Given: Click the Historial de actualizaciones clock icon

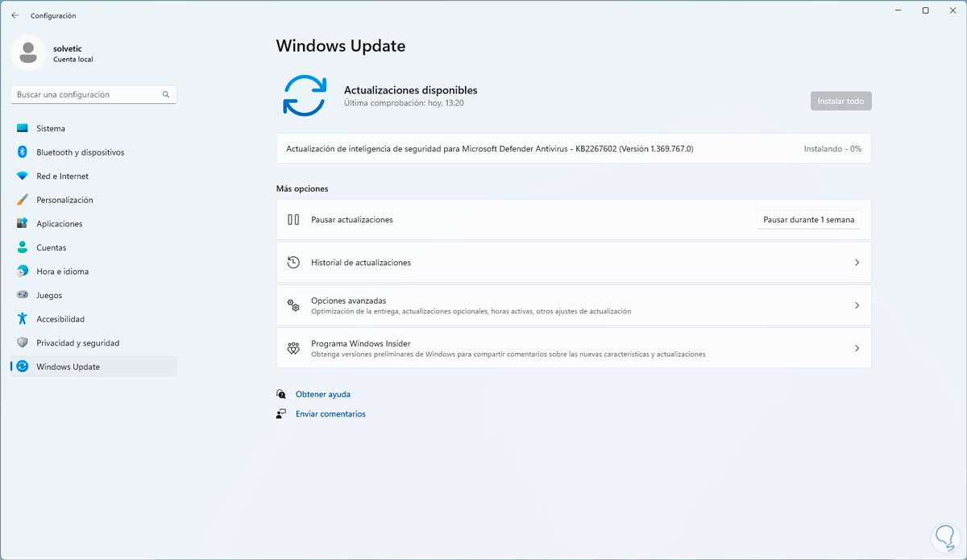Looking at the screenshot, I should click(293, 263).
